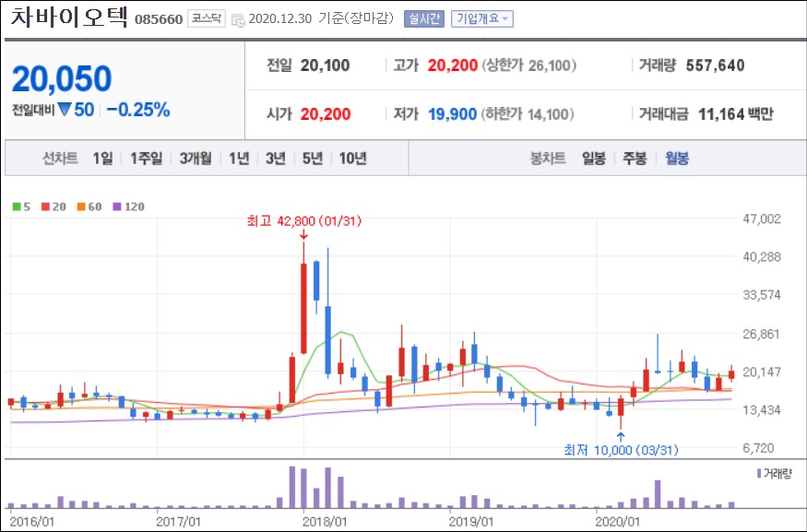Click the -0.25% change value
Screen dimensions: 807x532
pos(138,110)
